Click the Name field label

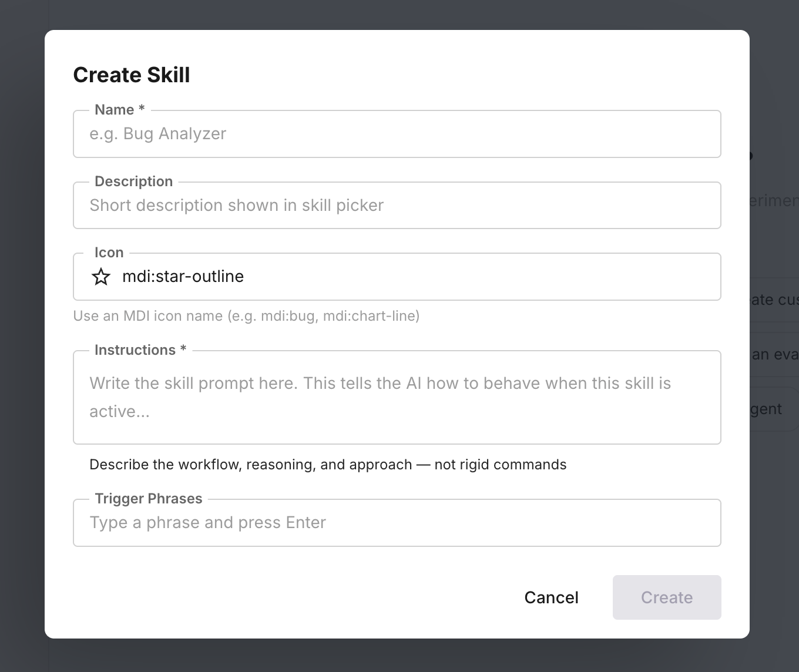(x=117, y=109)
